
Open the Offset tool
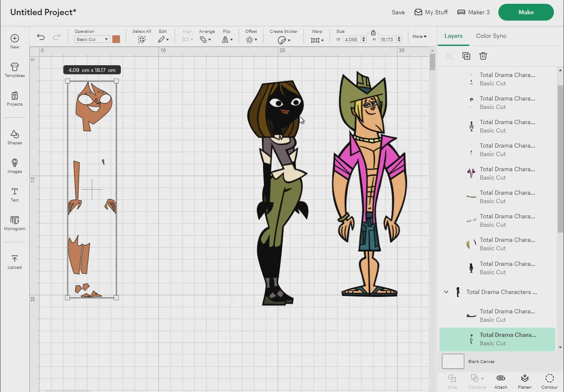pos(251,40)
